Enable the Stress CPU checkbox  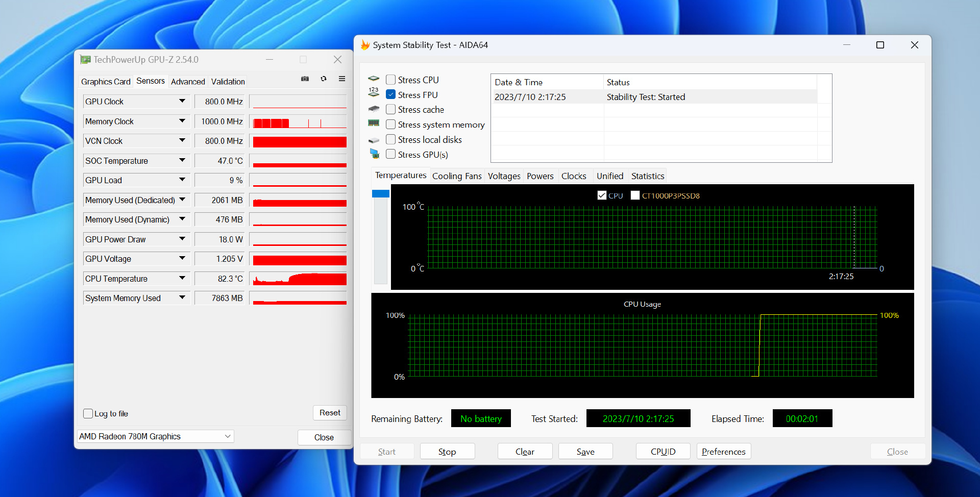tap(391, 80)
